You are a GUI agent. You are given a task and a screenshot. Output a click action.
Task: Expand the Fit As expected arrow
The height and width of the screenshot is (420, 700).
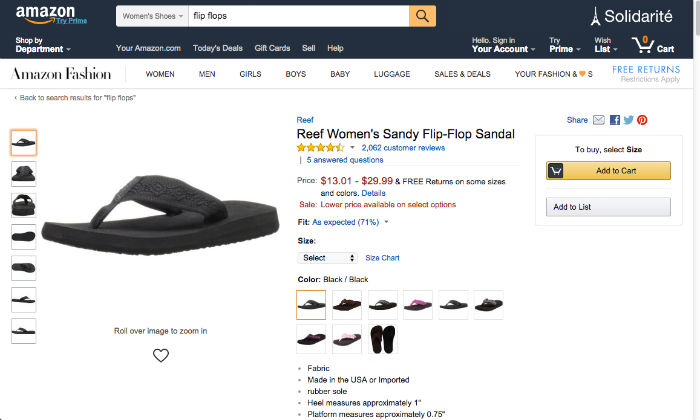click(387, 222)
